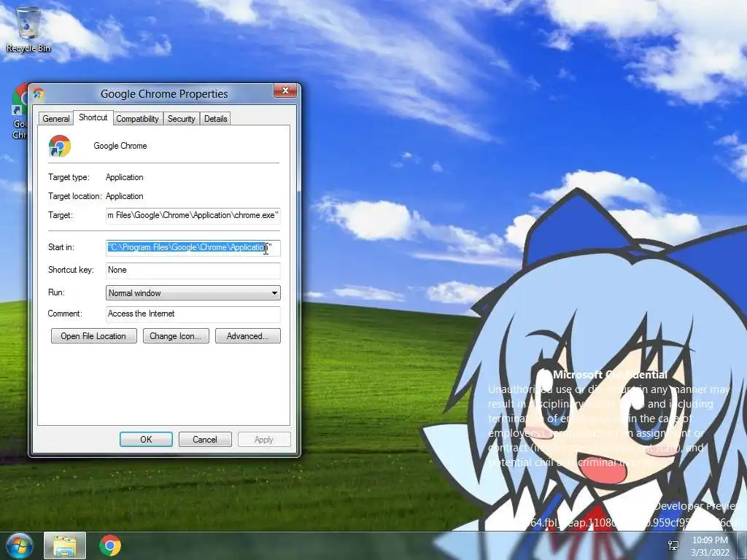The height and width of the screenshot is (560, 747).
Task: Open the Recycle Bin desktop icon
Action: (28, 28)
